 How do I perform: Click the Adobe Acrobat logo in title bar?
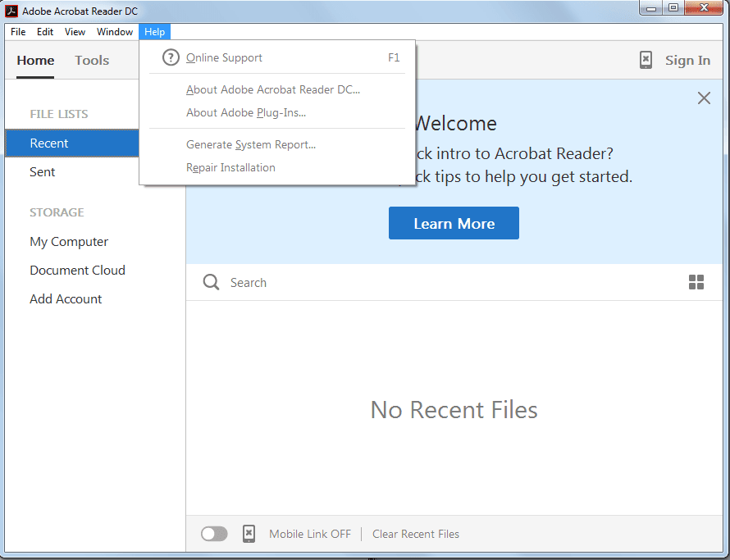(x=11, y=11)
